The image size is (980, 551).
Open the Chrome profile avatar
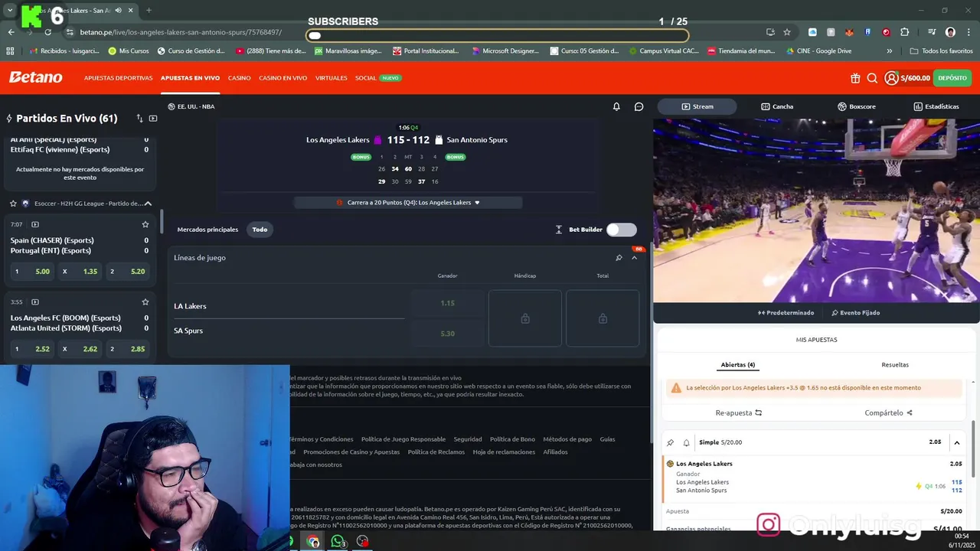point(950,32)
